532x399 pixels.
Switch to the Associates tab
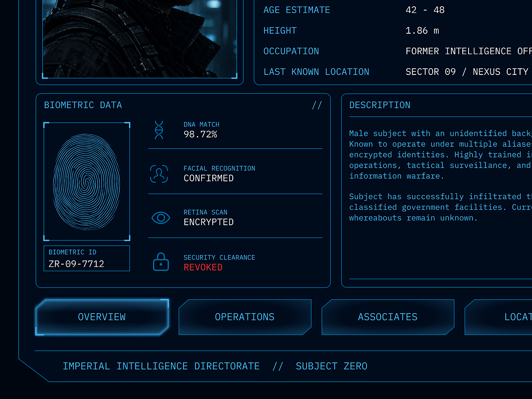[x=388, y=317]
